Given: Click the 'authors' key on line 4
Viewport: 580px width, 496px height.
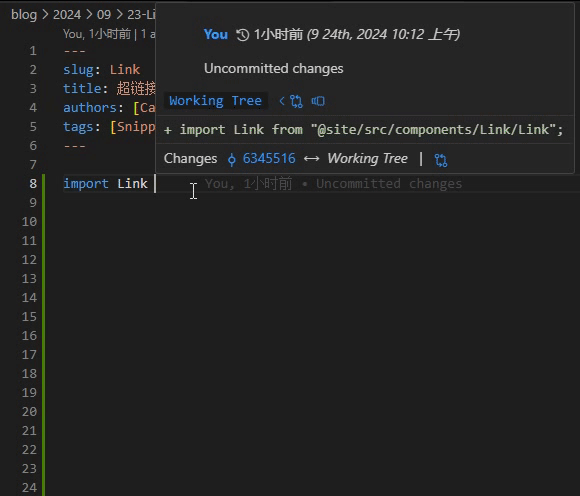Looking at the screenshot, I should coord(89,108).
